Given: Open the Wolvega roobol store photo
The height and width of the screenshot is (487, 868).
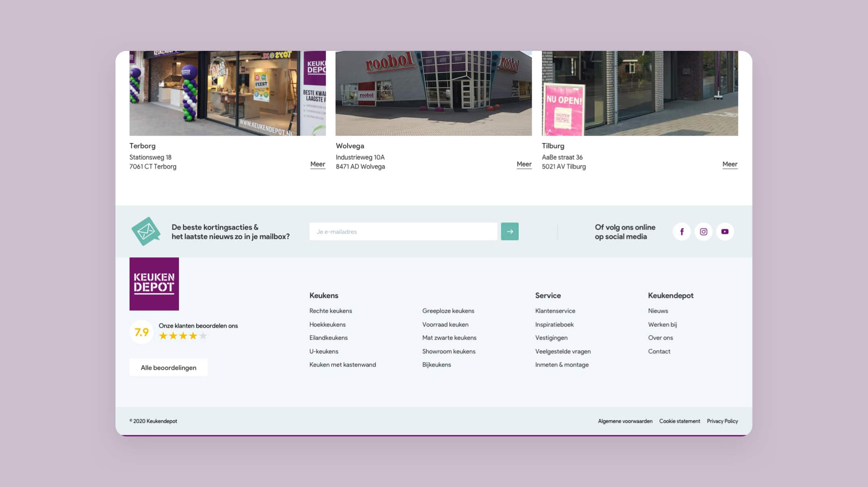Looking at the screenshot, I should [x=433, y=93].
